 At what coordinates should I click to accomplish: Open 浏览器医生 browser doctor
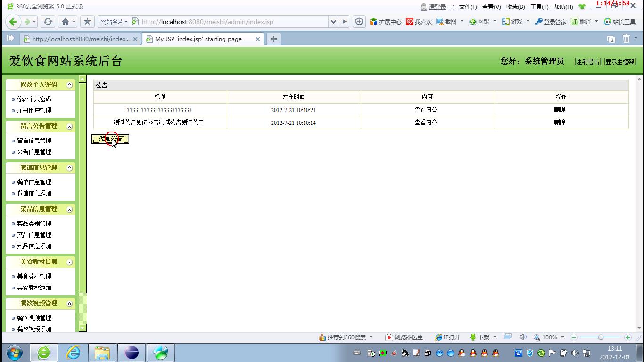click(404, 337)
